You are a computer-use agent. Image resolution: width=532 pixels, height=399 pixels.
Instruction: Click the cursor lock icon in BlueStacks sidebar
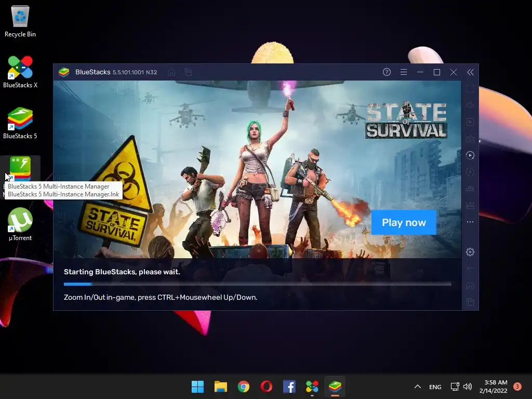pyautogui.click(x=470, y=122)
